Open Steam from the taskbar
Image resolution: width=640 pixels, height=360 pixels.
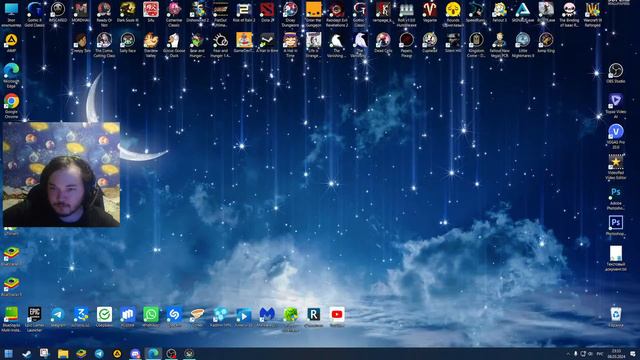point(27,353)
